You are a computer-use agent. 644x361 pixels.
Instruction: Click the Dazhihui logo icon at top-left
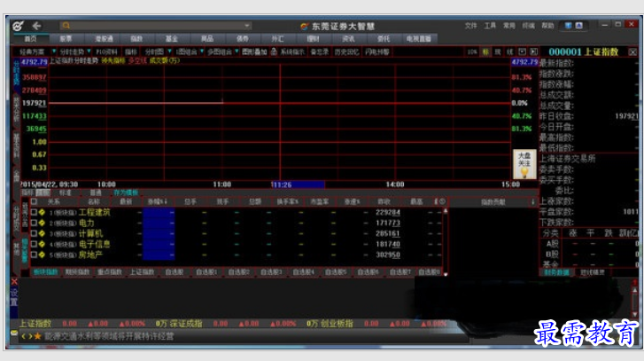tap(18, 26)
